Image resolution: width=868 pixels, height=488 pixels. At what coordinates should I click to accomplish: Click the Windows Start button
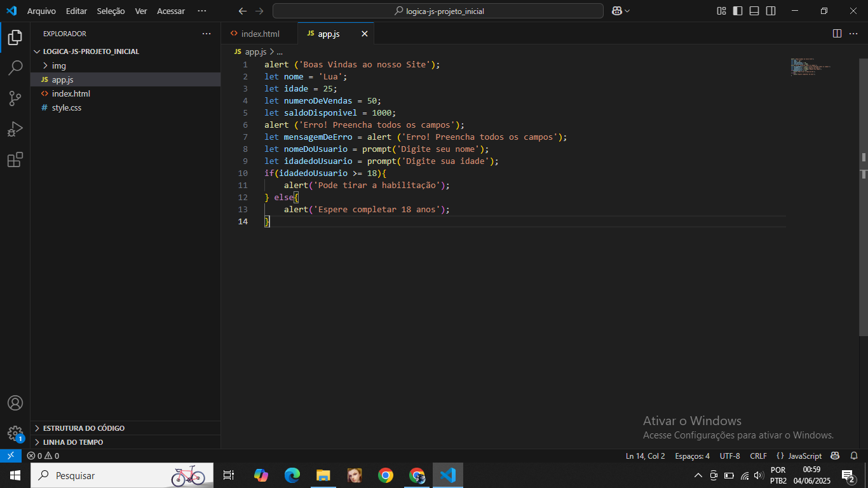[x=15, y=475]
